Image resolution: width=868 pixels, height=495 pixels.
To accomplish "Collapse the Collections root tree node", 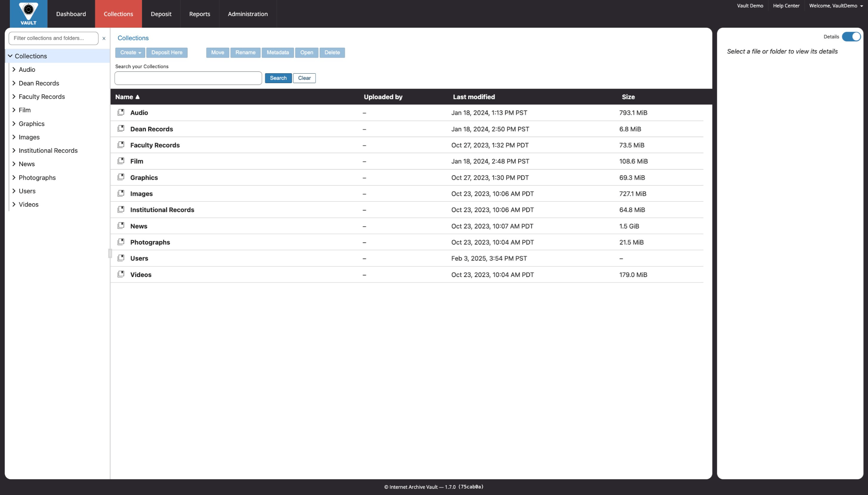I will point(10,56).
